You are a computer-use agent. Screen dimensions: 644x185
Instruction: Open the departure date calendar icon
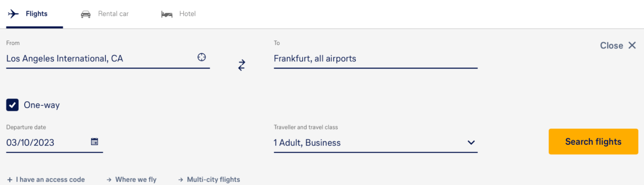[x=94, y=142]
